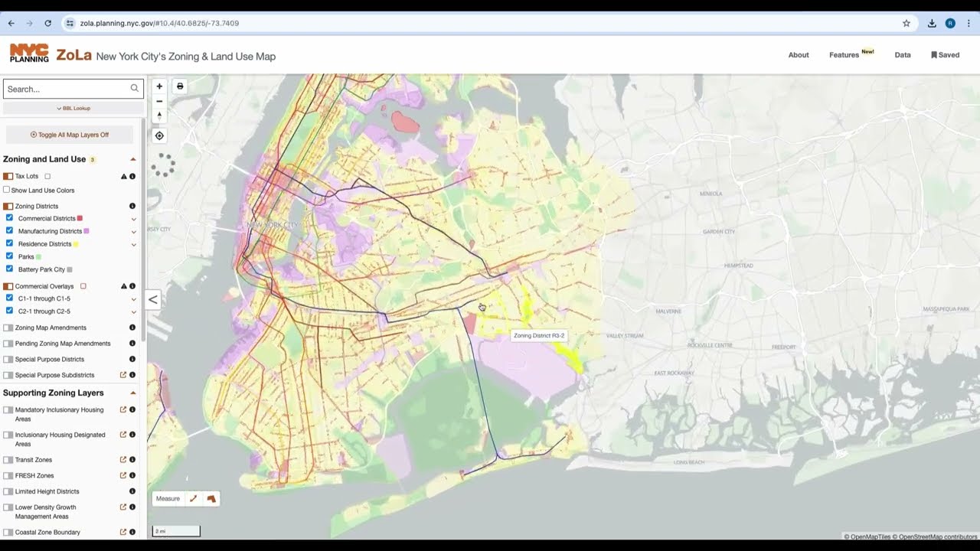Expand C1-1 through C1-5 chevron
The height and width of the screenshot is (551, 980).
click(x=133, y=299)
